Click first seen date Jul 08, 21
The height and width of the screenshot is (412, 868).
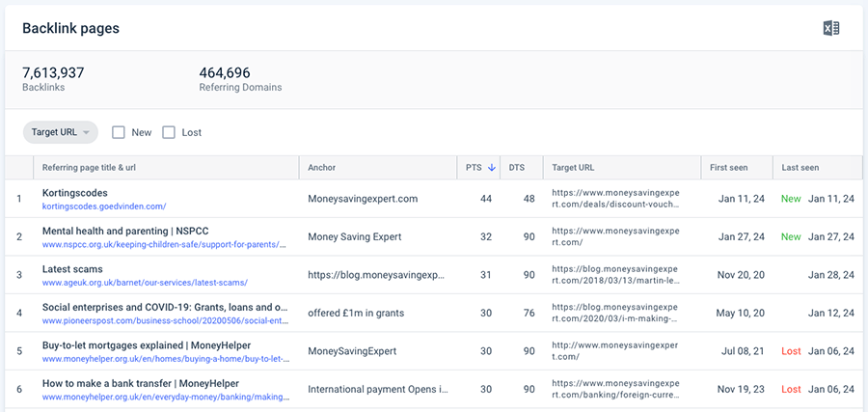tap(744, 351)
